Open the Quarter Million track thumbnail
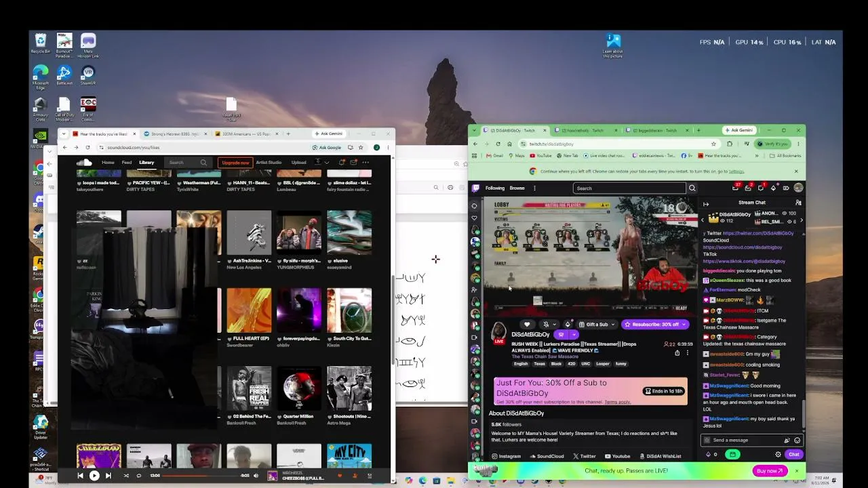 coord(299,388)
